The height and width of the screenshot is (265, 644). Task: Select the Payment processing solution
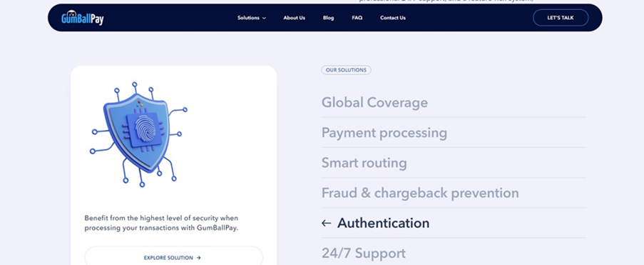384,133
